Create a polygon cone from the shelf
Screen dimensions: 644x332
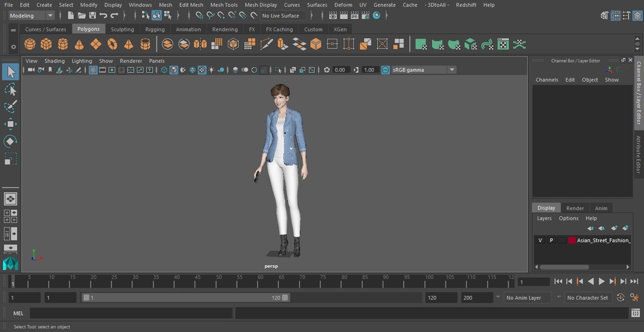[79, 44]
